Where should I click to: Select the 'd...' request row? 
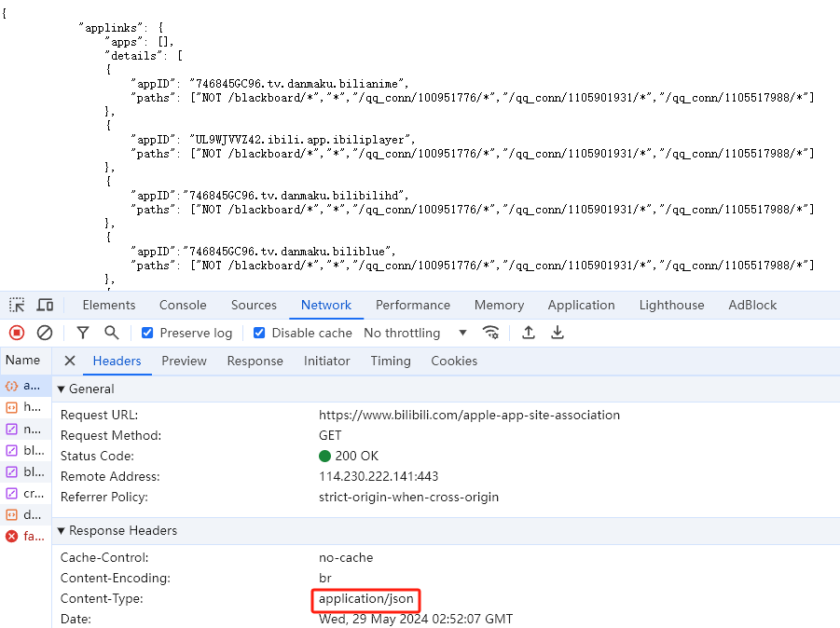tap(26, 514)
